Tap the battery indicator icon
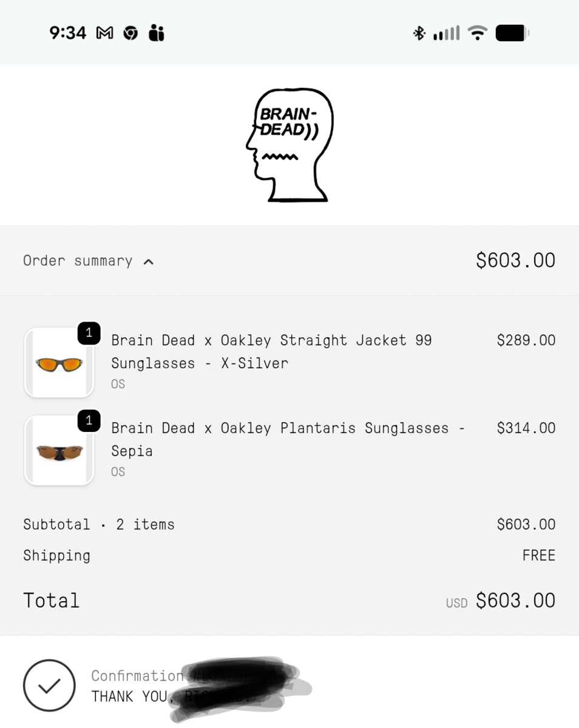The image size is (579, 728). click(512, 33)
